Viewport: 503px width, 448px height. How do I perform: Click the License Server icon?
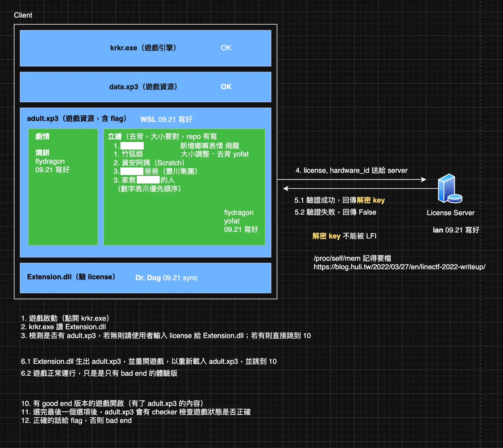(x=450, y=188)
